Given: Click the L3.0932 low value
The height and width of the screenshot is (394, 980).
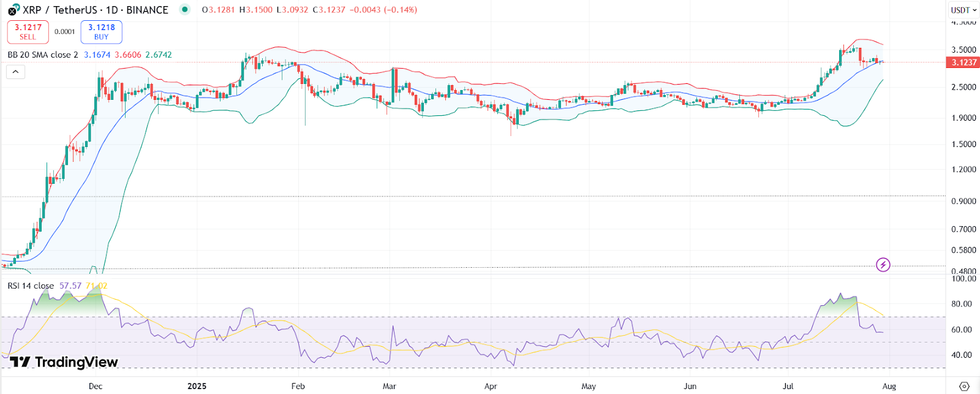Looking at the screenshot, I should point(292,10).
